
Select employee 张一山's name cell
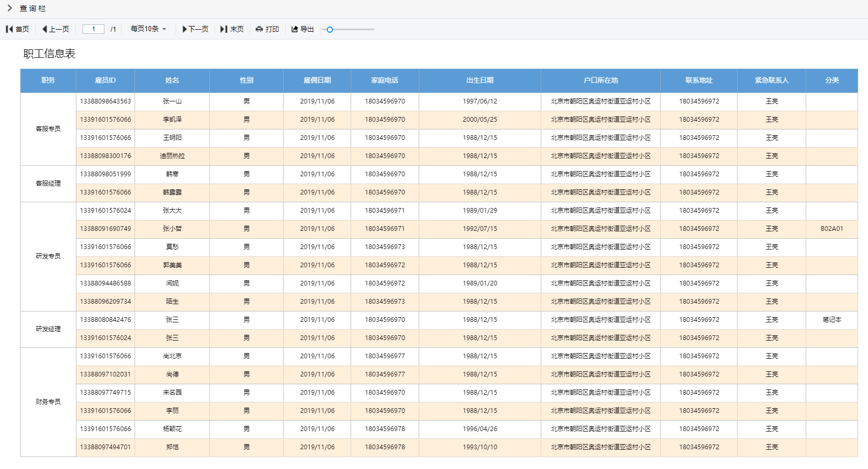172,101
